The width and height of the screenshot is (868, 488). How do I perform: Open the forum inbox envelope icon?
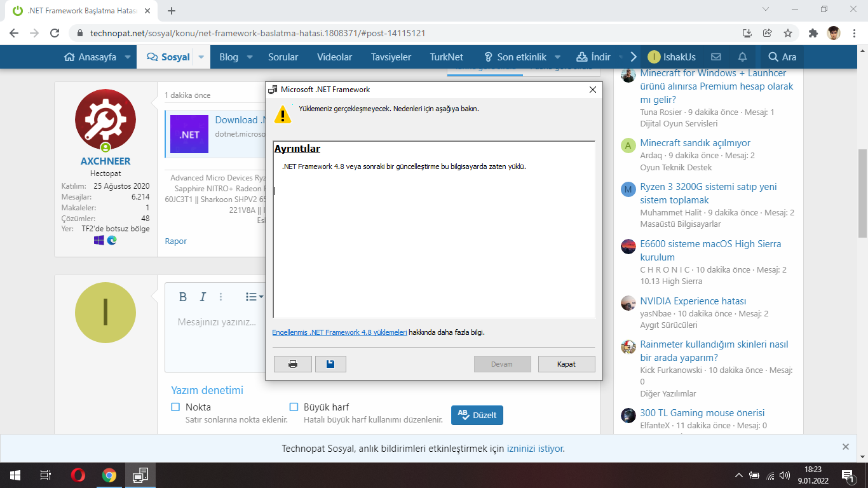point(716,57)
